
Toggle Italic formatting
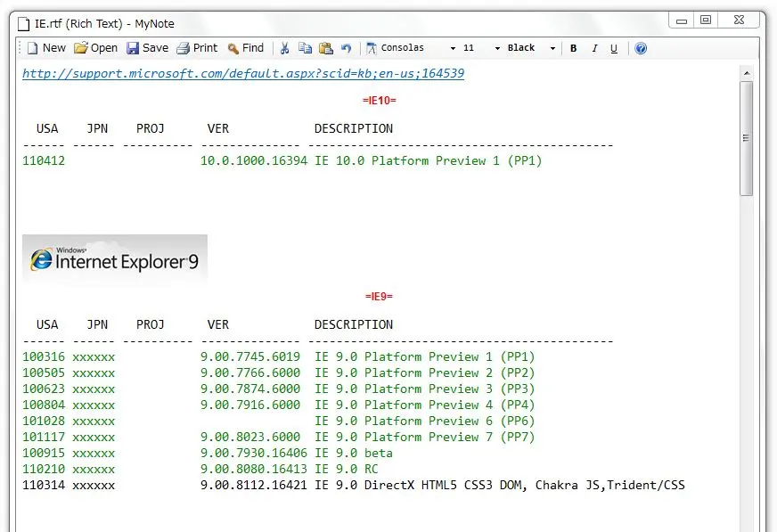click(594, 48)
